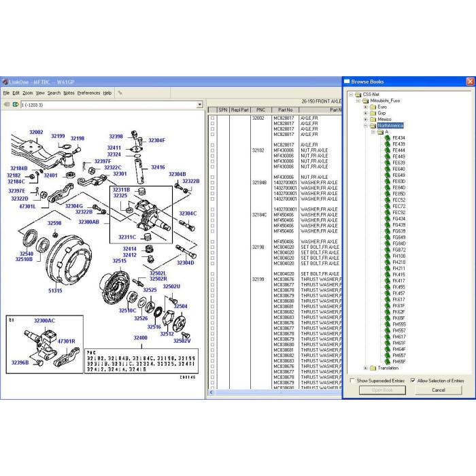Open the Preferences menu

88,93
